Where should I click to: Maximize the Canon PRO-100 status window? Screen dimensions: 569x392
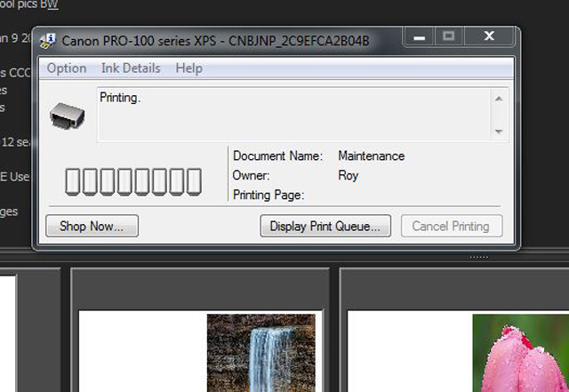[x=449, y=36]
